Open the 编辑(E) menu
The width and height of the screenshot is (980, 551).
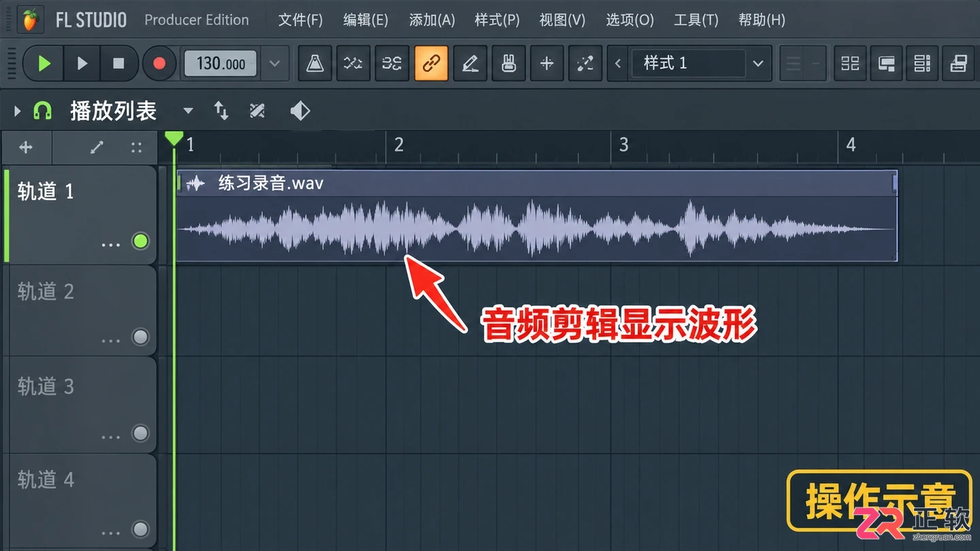[x=365, y=20]
